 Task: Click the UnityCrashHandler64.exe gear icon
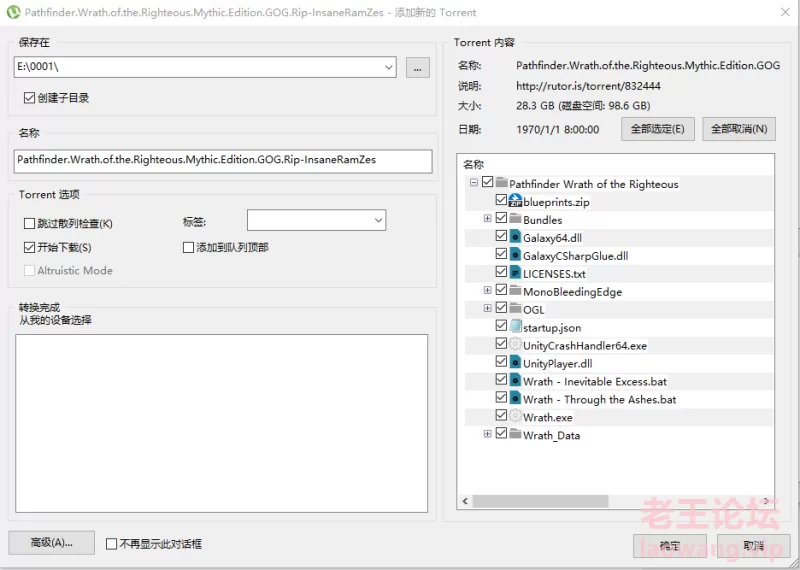tap(515, 344)
